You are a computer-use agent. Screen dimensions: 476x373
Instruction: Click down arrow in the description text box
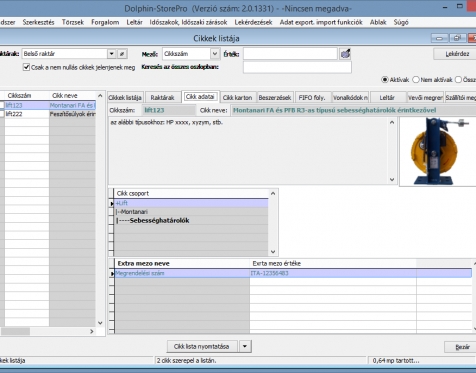(x=392, y=180)
